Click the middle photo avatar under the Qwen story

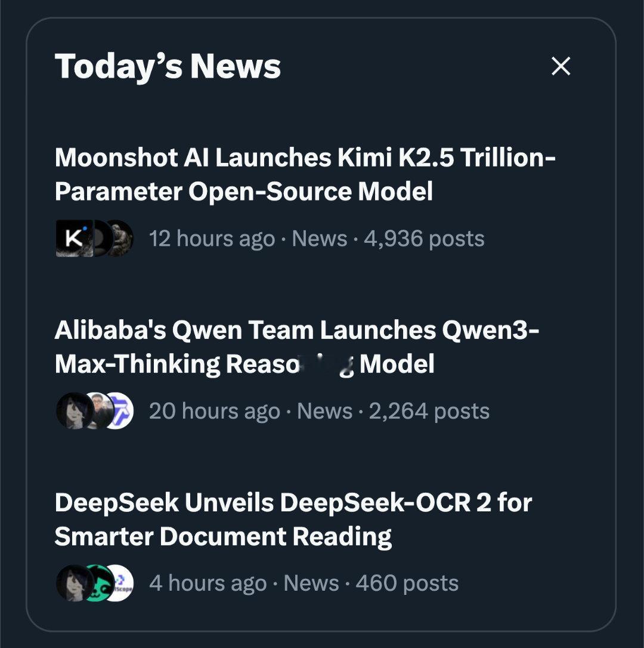97,411
